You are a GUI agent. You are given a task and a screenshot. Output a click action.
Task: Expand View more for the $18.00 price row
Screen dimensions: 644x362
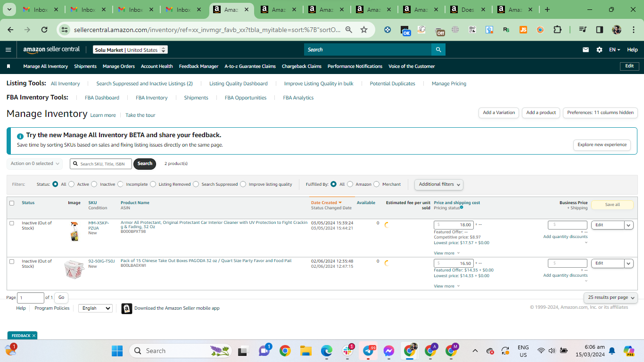[x=446, y=253]
